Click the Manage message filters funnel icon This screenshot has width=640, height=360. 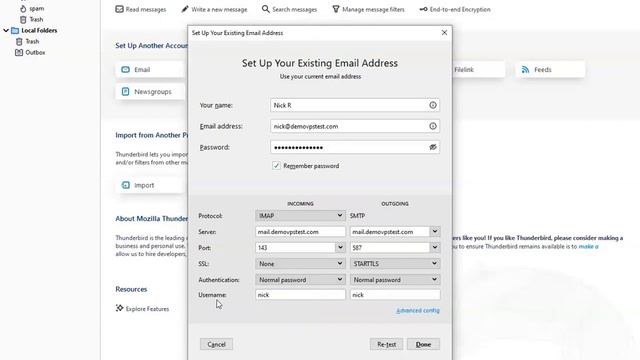point(336,9)
